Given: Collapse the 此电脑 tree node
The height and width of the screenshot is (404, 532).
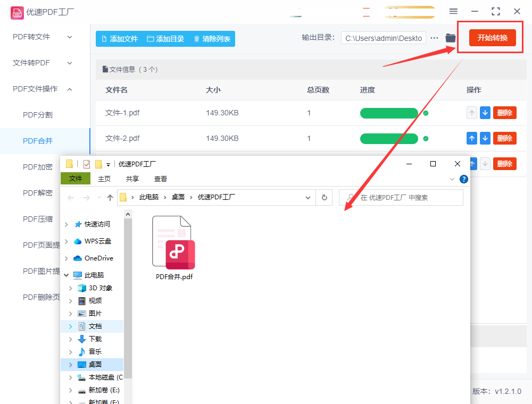Looking at the screenshot, I should tap(66, 275).
